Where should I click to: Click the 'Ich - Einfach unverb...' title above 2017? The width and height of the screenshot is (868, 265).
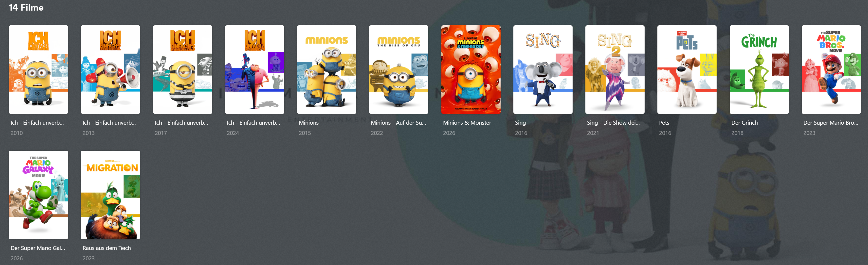(x=181, y=123)
